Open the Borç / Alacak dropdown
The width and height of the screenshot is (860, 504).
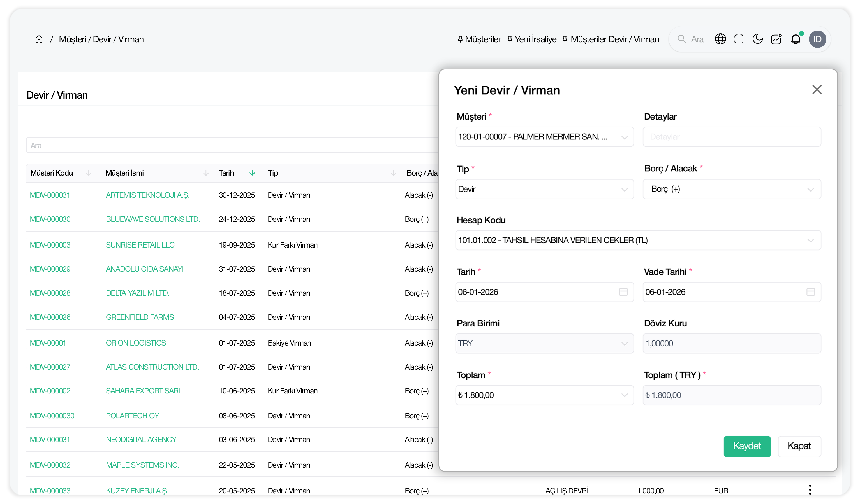[x=810, y=189]
